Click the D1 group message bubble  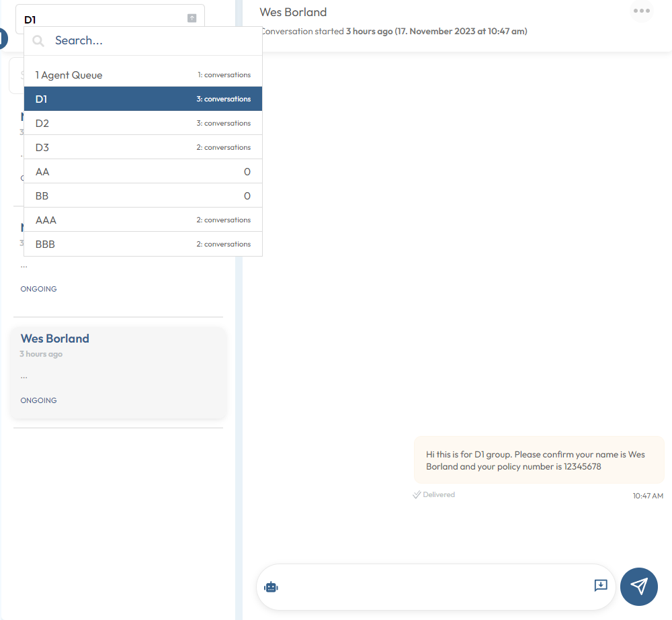click(539, 460)
